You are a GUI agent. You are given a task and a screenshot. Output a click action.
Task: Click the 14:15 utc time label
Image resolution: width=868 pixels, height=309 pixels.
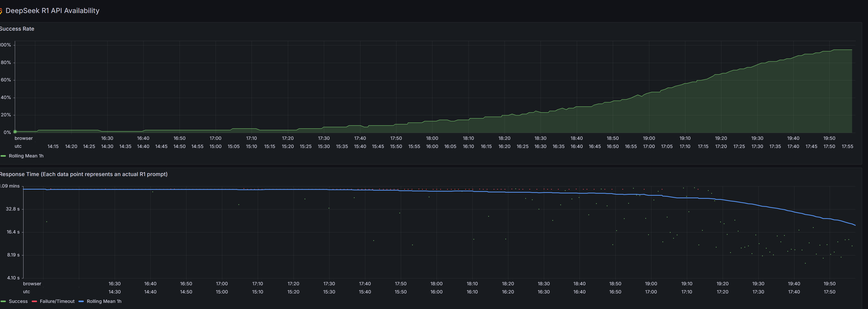(x=53, y=146)
